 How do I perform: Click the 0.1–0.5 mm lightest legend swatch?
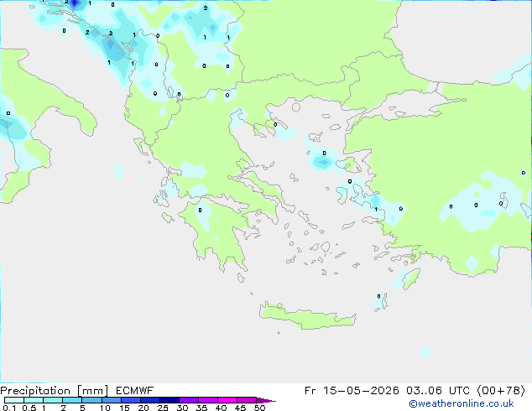(x=14, y=400)
